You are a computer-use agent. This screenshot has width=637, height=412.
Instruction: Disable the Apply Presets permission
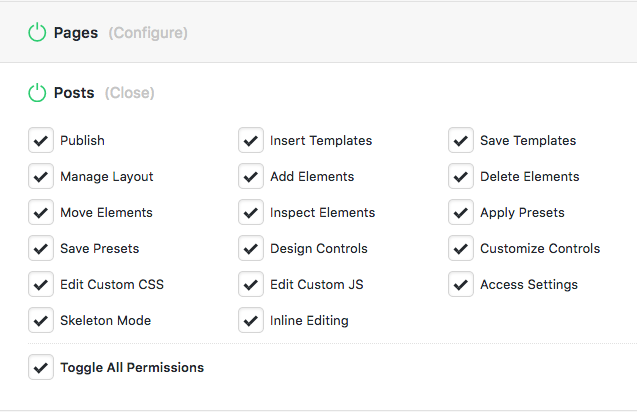pos(461,213)
